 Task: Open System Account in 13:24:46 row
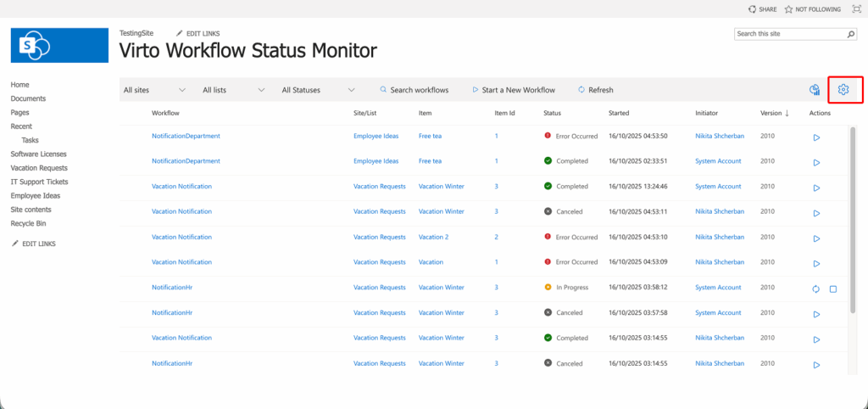pos(718,186)
